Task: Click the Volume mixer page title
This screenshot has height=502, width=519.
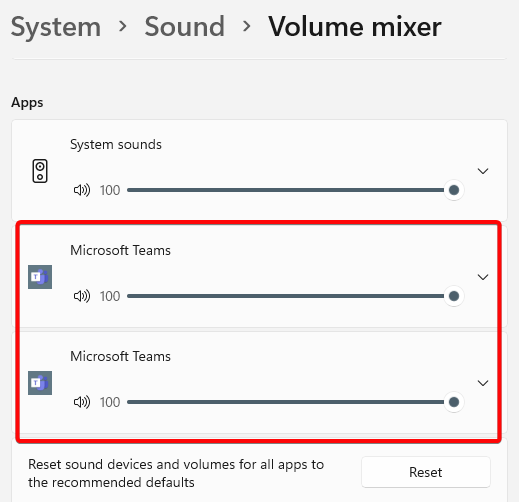Action: click(355, 27)
